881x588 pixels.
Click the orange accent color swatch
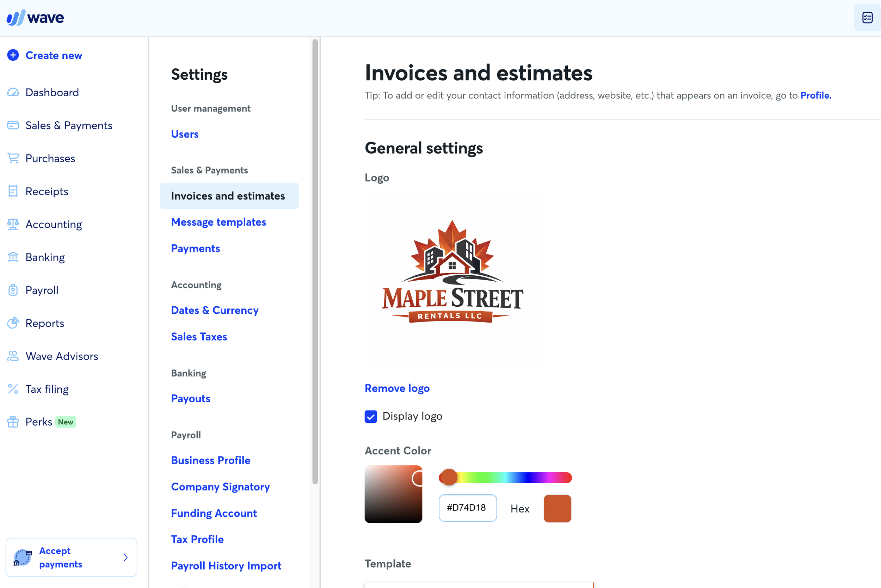pos(557,508)
